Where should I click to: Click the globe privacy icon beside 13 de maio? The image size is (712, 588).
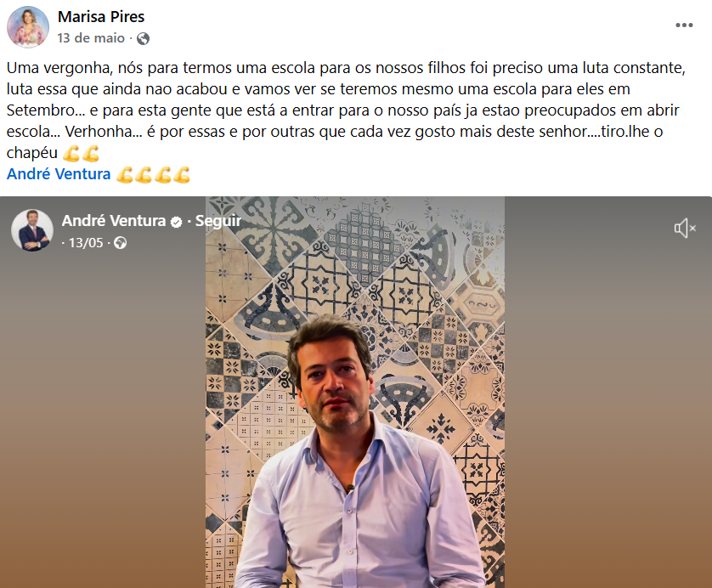coord(143,38)
